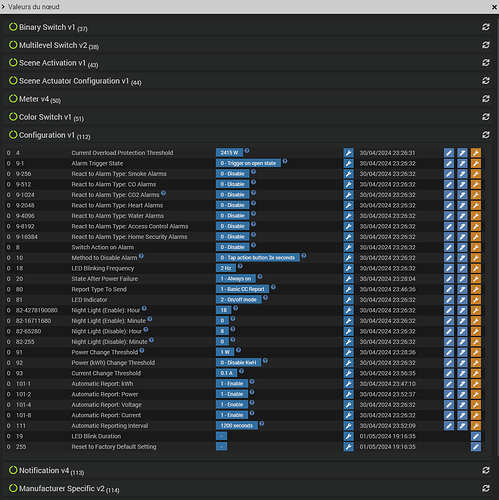Click blue wrench for Current Overload Protection Threshold
The width and height of the screenshot is (499, 500).
pyautogui.click(x=348, y=153)
